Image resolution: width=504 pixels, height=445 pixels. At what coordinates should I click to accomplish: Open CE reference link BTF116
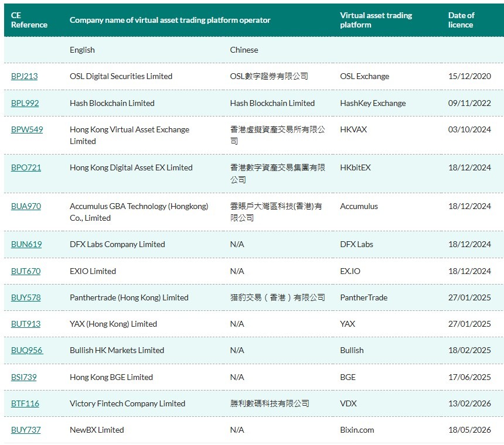25,403
